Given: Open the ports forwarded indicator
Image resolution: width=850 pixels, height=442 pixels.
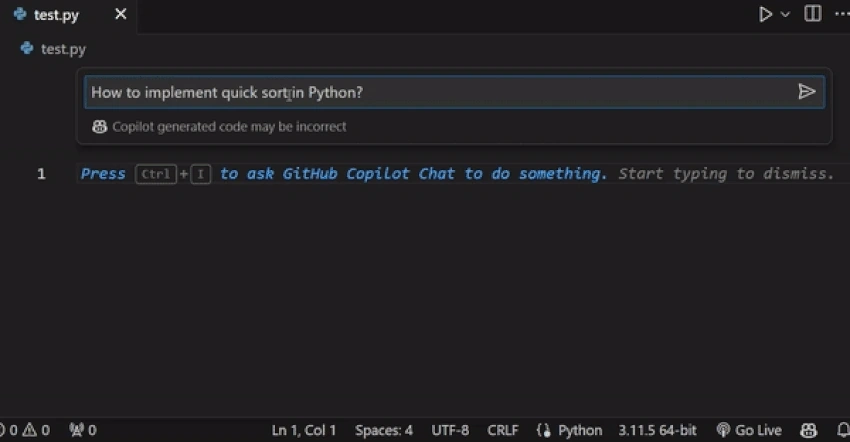Looking at the screenshot, I should pyautogui.click(x=83, y=430).
